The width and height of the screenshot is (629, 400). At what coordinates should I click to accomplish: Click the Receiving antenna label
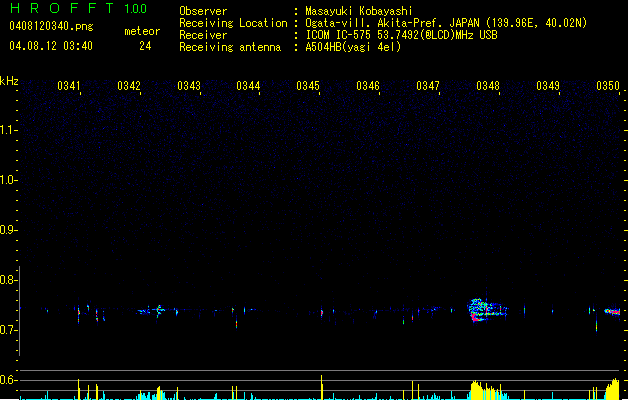(230, 47)
